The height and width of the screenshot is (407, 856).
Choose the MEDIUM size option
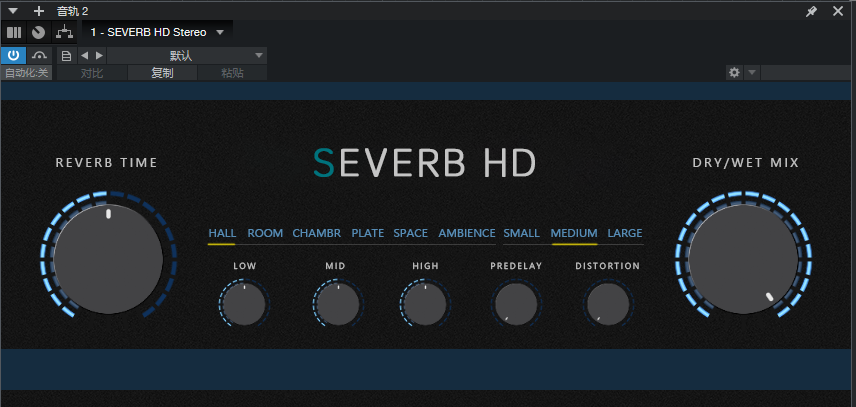[x=574, y=234]
